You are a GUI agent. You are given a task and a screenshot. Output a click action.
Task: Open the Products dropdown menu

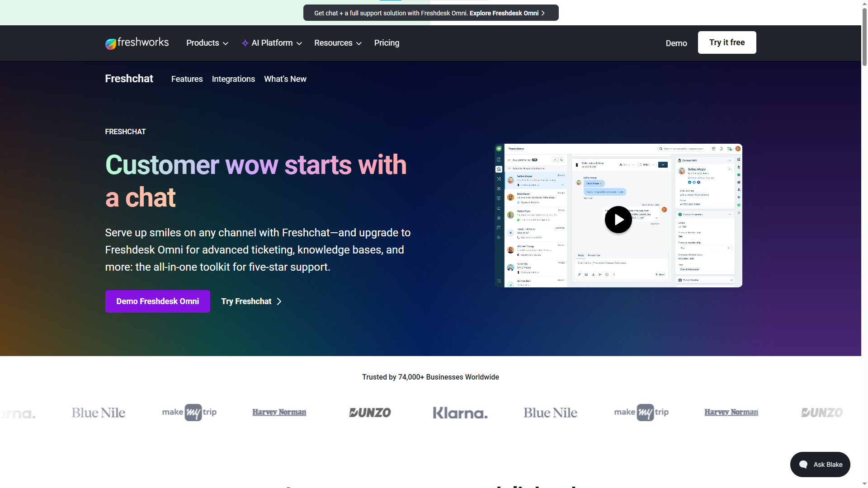coord(207,43)
